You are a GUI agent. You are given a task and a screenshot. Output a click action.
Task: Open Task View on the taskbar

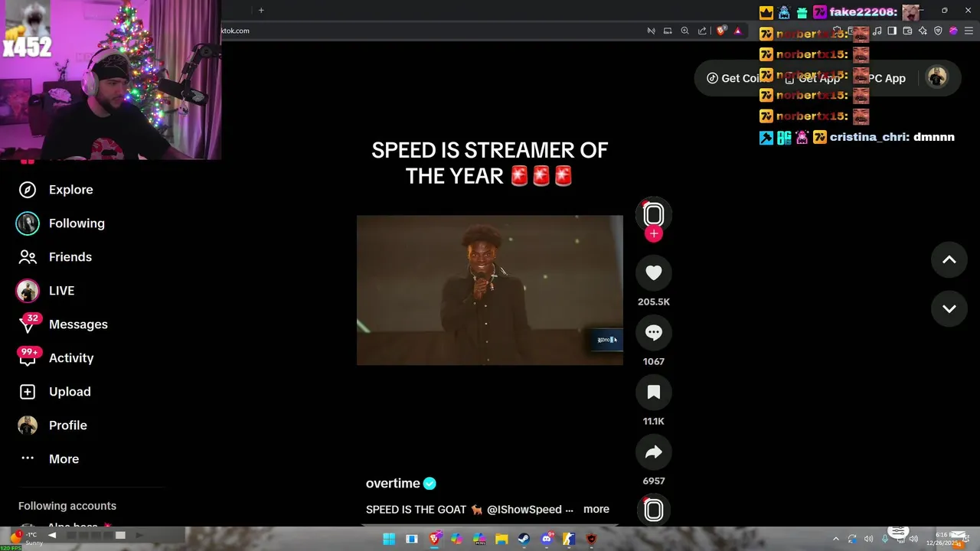click(411, 539)
